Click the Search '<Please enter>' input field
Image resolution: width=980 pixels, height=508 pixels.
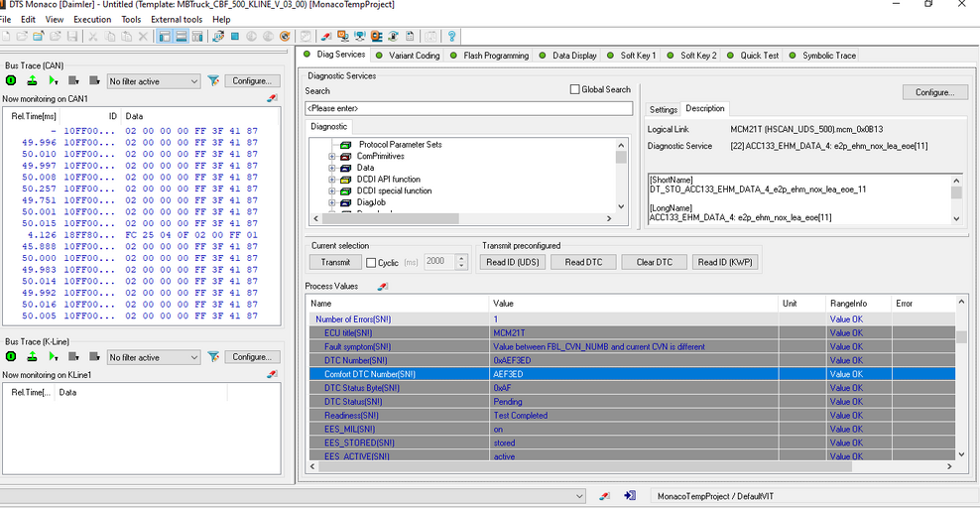click(469, 108)
